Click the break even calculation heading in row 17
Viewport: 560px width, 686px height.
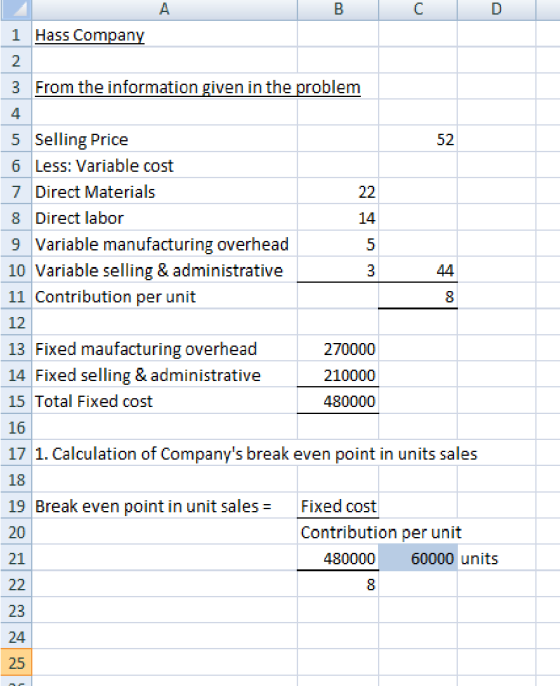(x=256, y=453)
